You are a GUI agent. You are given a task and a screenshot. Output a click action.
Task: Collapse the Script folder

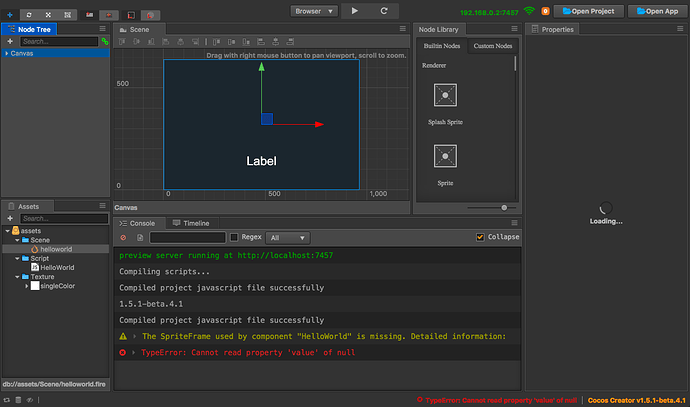click(x=17, y=258)
